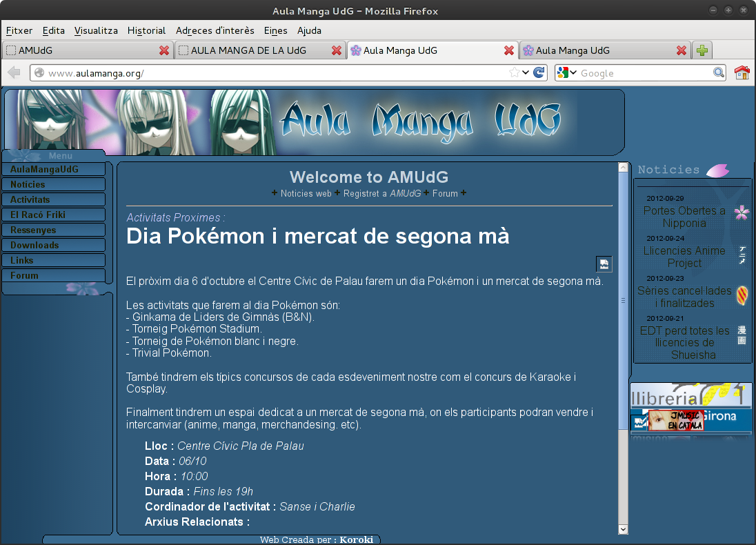Close the AULA MANGA DE LA UdG tab
The image size is (756, 545).
click(337, 50)
